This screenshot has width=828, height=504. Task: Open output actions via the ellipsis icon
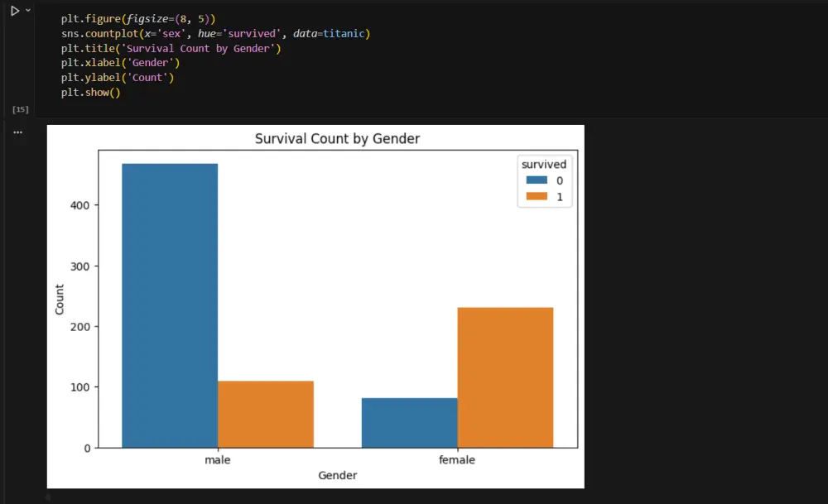[18, 132]
